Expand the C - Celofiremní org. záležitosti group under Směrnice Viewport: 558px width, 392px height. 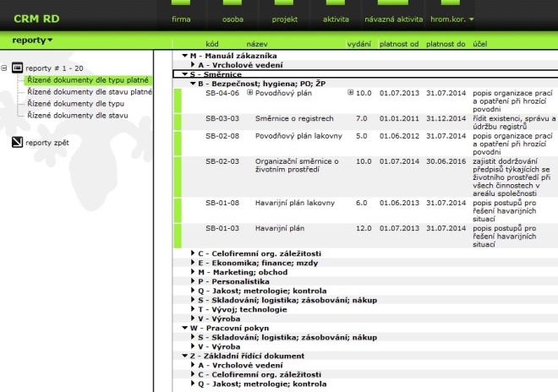[192, 253]
